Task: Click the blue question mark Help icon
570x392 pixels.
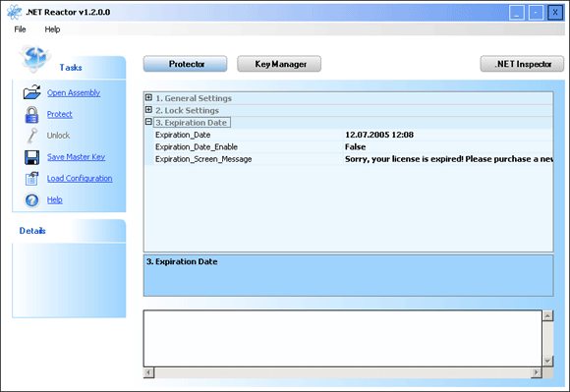Action: (x=32, y=199)
